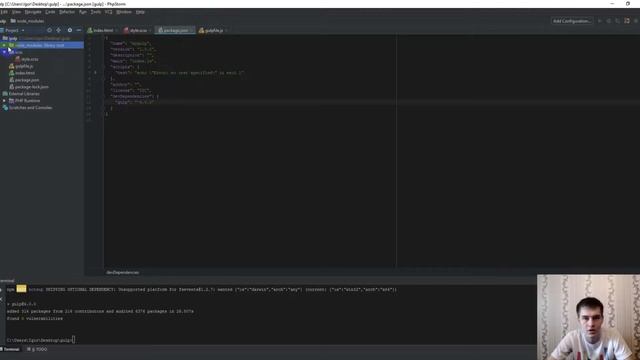Open the Run menu
The width and height of the screenshot is (640, 360).
click(x=83, y=12)
